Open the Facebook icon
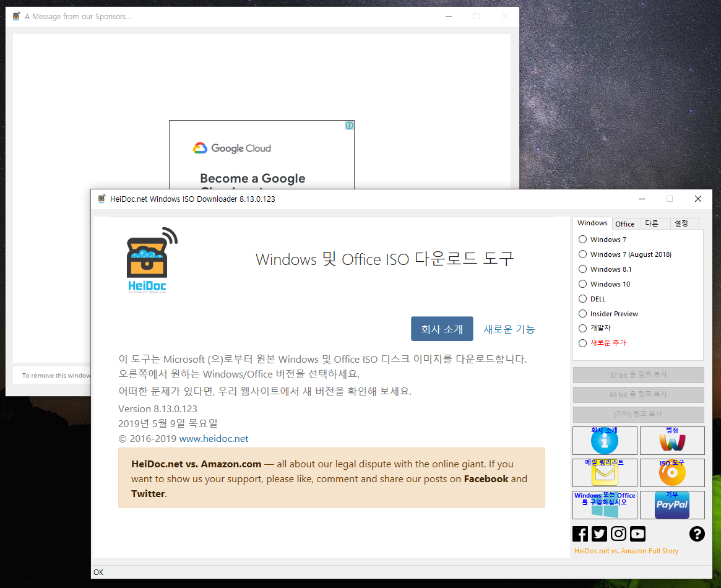Image resolution: width=721 pixels, height=588 pixels. coord(581,534)
